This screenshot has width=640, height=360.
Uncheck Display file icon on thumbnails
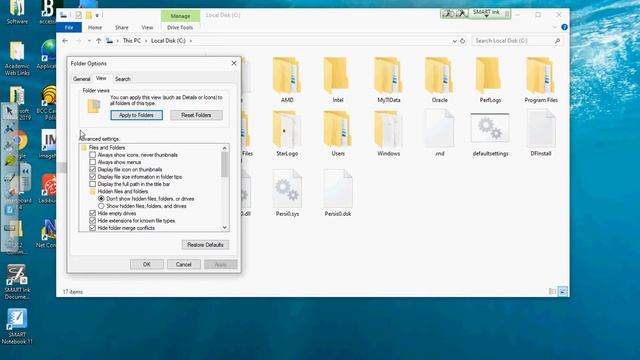tap(93, 170)
